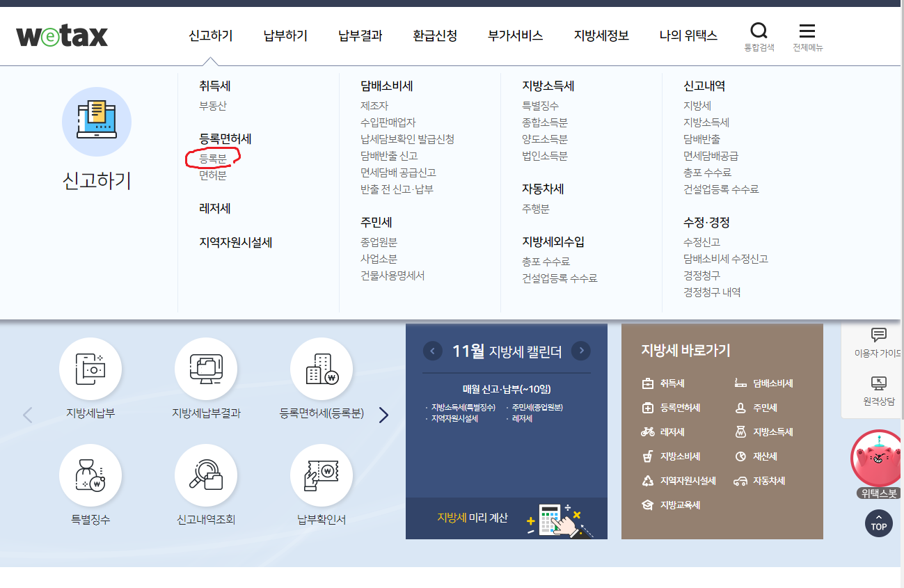The height and width of the screenshot is (588, 904).
Task: Click the 신고내역조회 circle icon
Action: click(206, 475)
